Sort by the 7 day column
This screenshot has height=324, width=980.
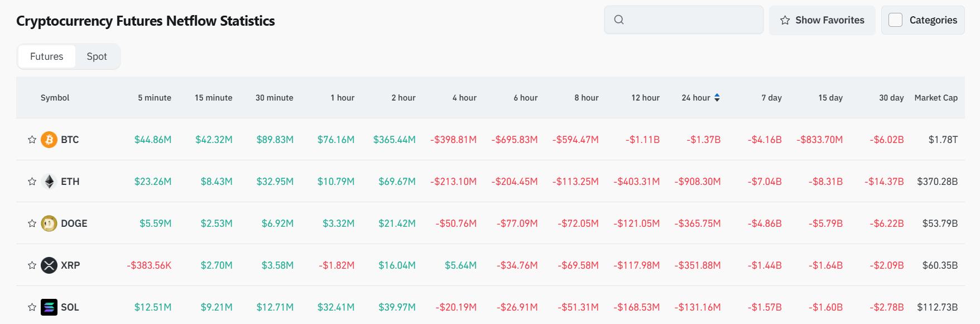(771, 98)
